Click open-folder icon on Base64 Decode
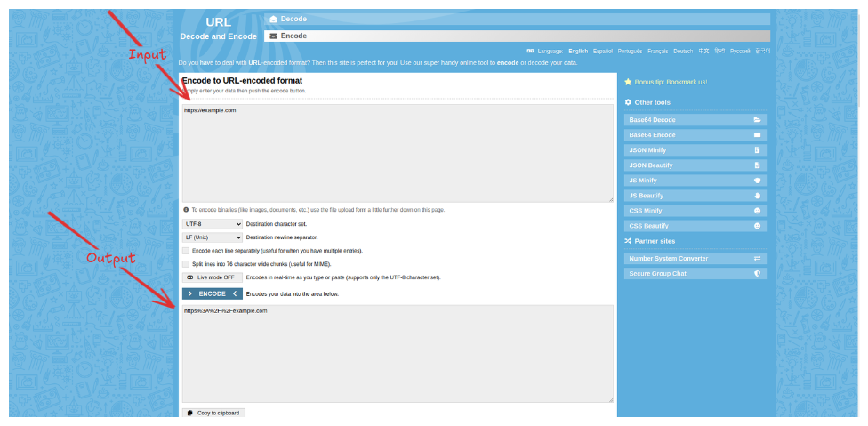868x426 pixels. (x=757, y=119)
